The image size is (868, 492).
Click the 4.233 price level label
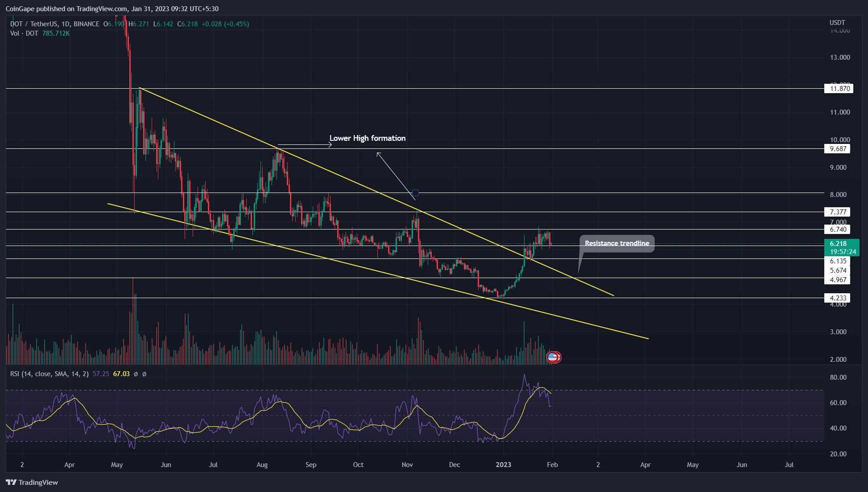point(837,298)
